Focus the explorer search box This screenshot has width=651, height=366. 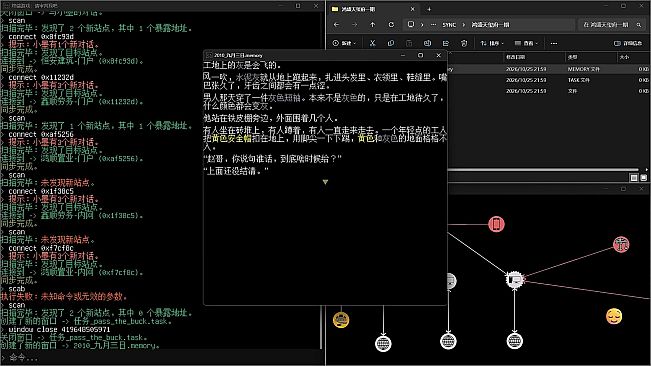612,25
